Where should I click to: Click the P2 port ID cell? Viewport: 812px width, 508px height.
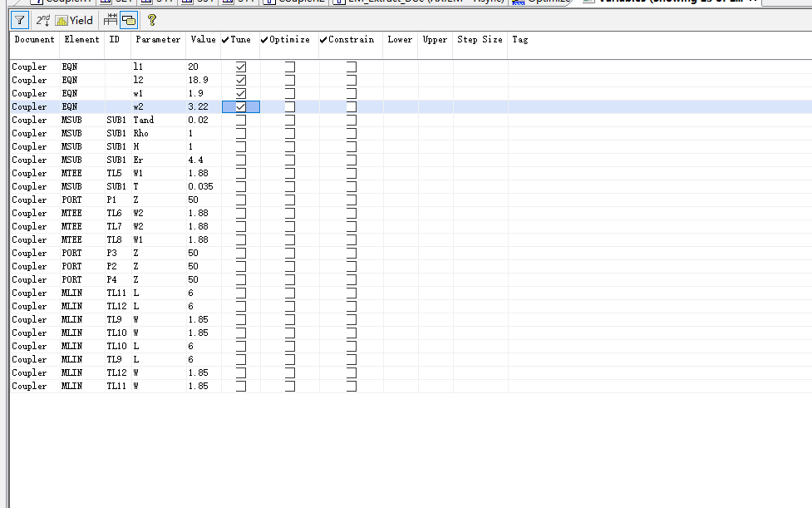(112, 266)
